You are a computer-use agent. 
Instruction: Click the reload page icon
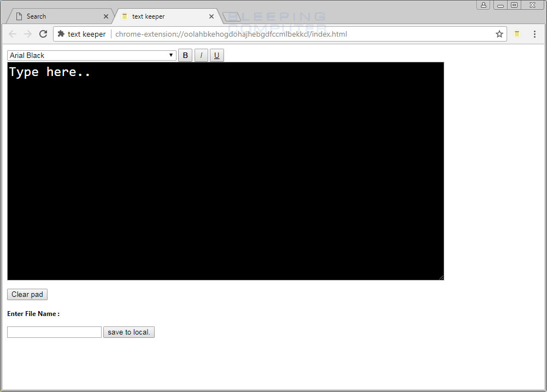click(43, 34)
